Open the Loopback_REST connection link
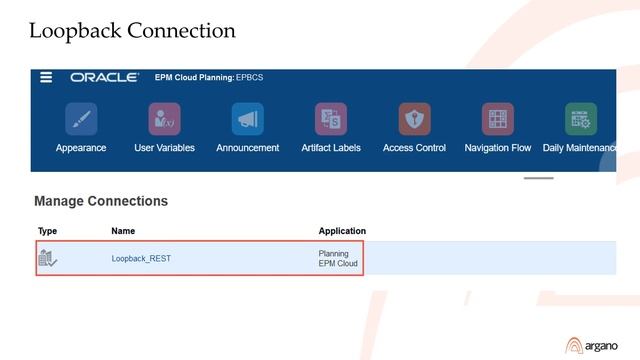Image resolution: width=640 pixels, height=360 pixels. [x=141, y=258]
